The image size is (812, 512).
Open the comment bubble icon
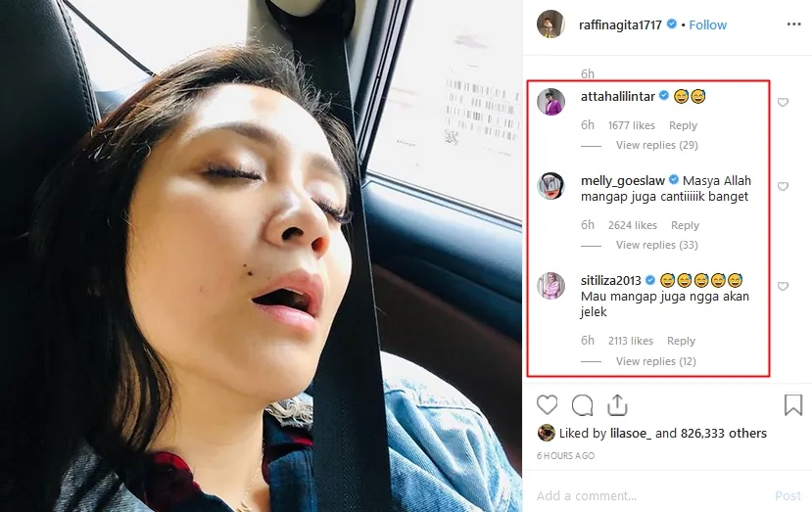pyautogui.click(x=582, y=405)
